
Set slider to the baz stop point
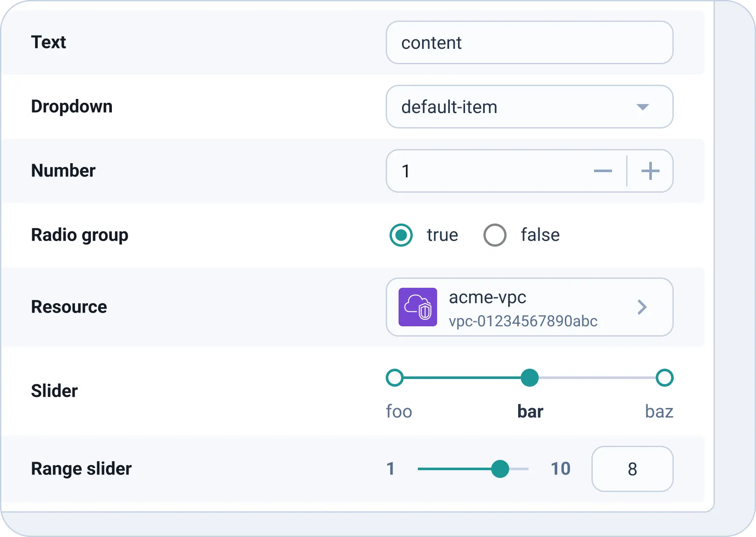point(664,378)
